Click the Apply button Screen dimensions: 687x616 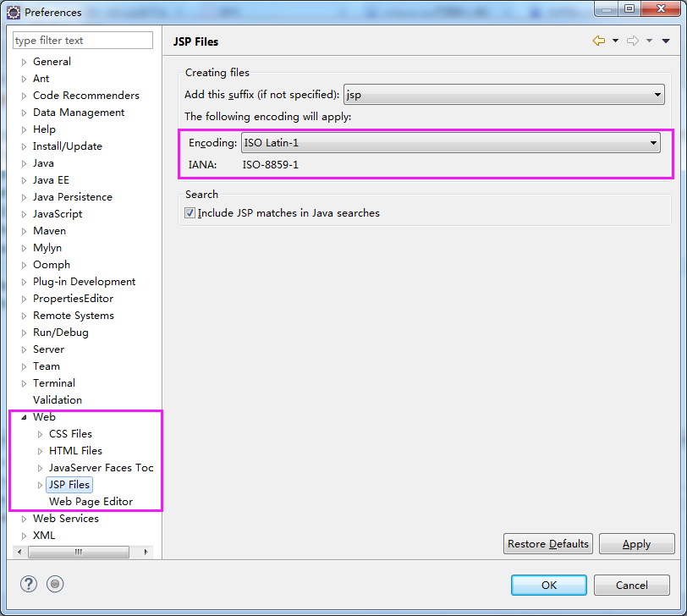[x=636, y=544]
